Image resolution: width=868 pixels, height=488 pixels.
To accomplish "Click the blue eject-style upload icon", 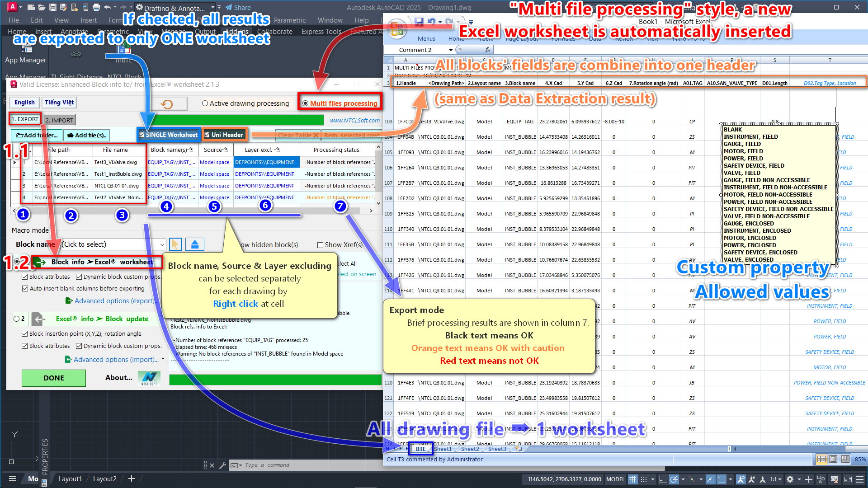I will pos(195,244).
